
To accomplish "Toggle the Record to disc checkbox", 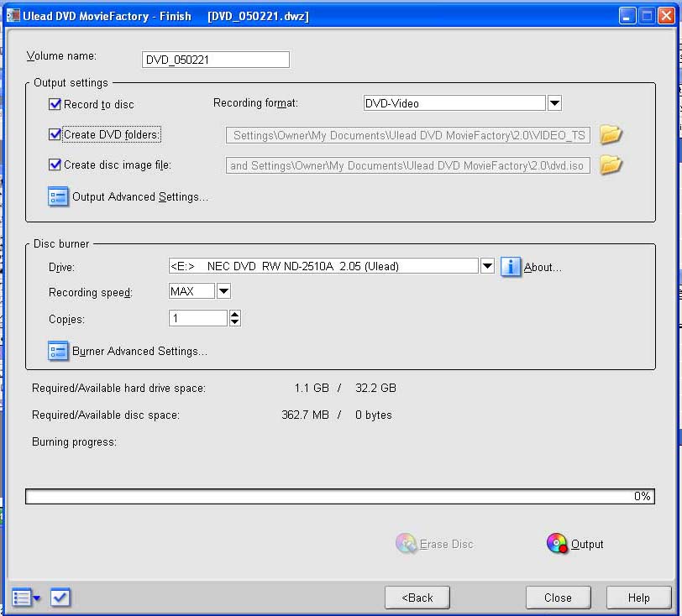I will [55, 104].
